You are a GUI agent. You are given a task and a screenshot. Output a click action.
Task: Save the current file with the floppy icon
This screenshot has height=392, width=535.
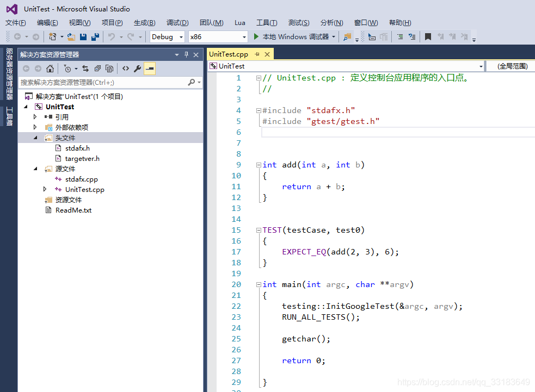click(83, 36)
